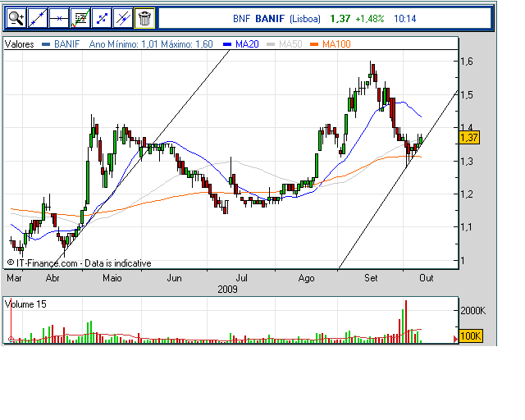Click the IT-Finance.com attribution text
525x420 pixels.
coord(80,262)
